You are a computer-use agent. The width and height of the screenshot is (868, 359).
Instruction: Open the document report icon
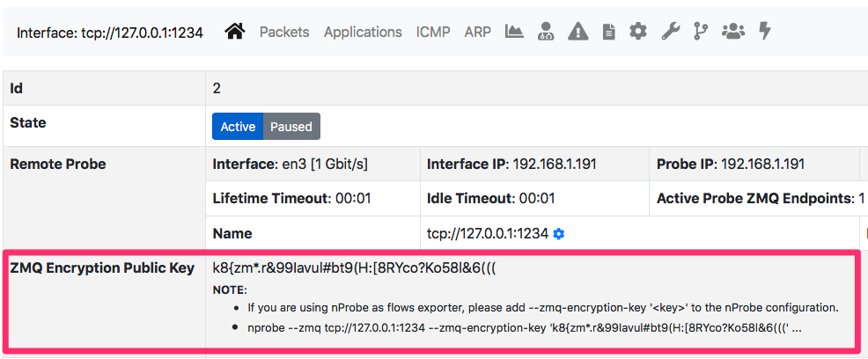[x=609, y=32]
